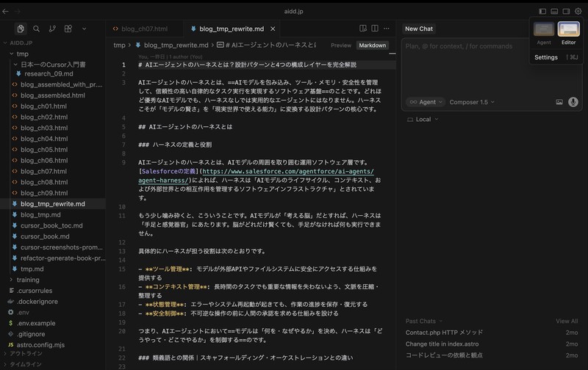Select the Editor layout thumbnail
Image resolution: width=588 pixels, height=370 pixels.
[568, 29]
